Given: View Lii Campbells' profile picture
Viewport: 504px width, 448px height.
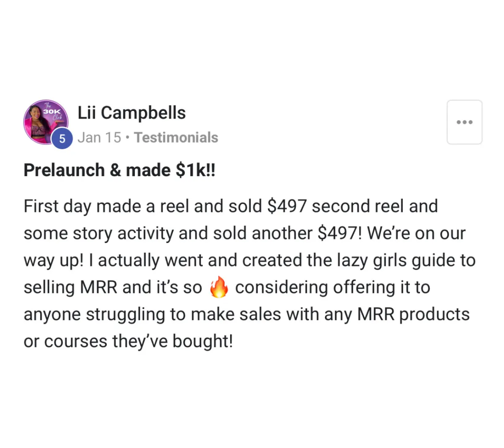Looking at the screenshot, I should pos(46,122).
